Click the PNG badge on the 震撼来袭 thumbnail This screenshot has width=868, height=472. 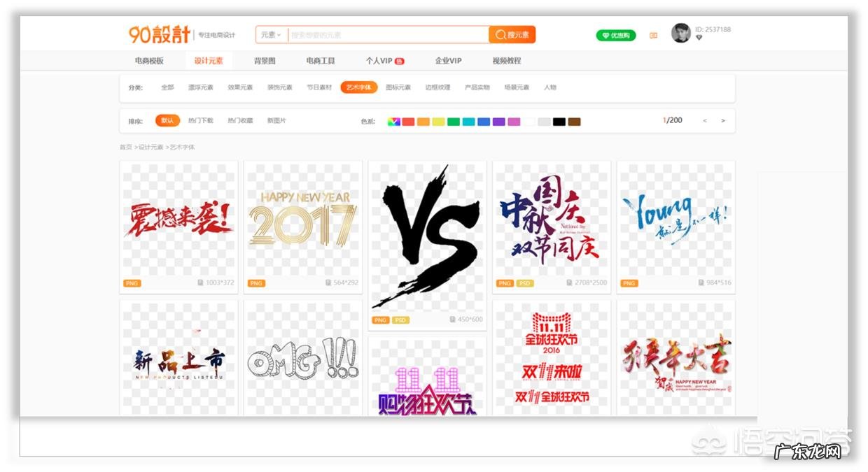coord(132,283)
